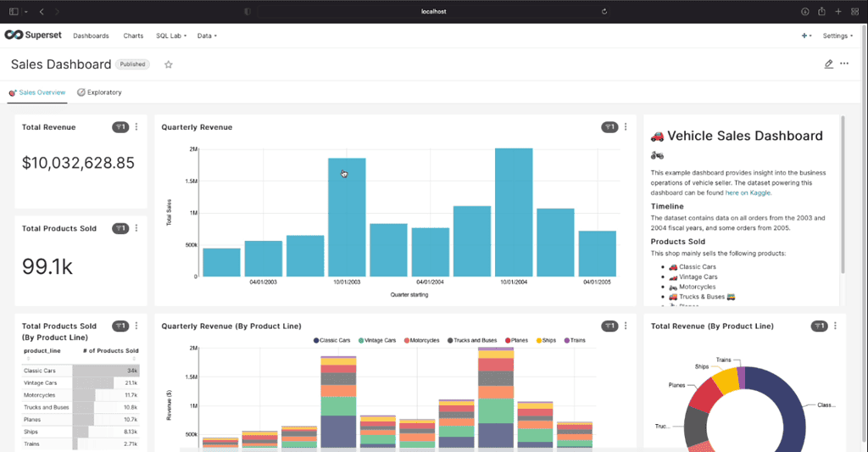868x452 pixels.
Task: Select the Planes table row
Action: [x=81, y=419]
